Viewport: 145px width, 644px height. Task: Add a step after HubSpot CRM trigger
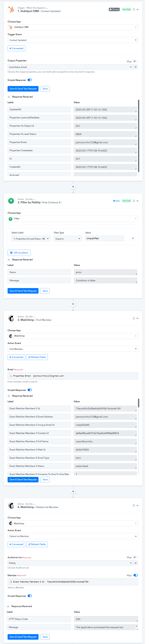(73, 187)
